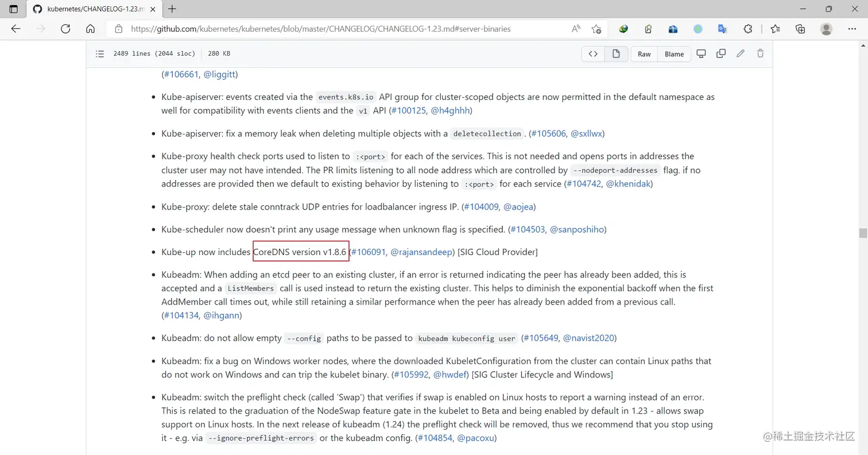
Task: Click the "deletecollection" inline code
Action: pyautogui.click(x=487, y=134)
